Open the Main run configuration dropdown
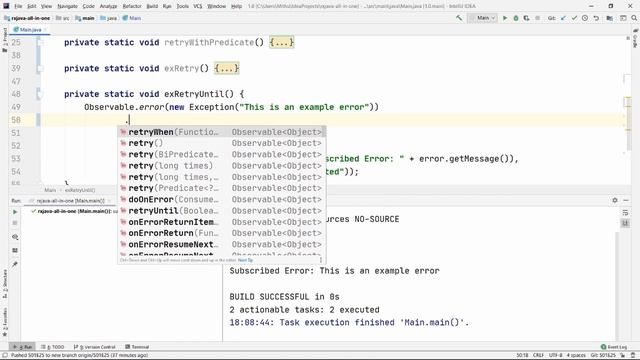The height and width of the screenshot is (360, 640). click(x=482, y=18)
